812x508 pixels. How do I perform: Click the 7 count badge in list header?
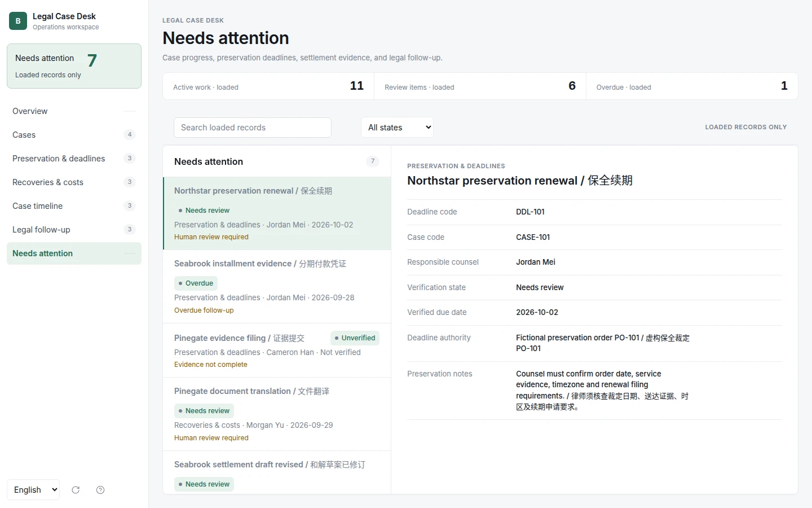point(373,161)
